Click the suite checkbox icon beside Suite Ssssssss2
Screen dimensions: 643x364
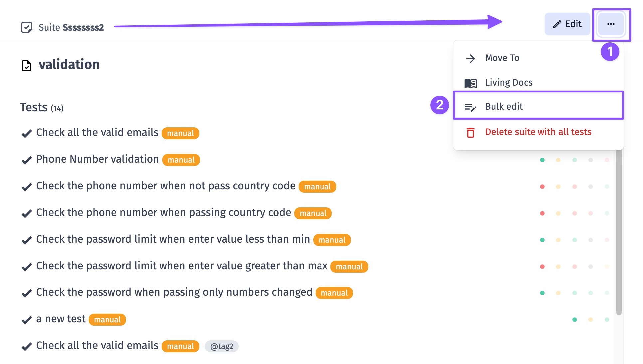pos(27,27)
